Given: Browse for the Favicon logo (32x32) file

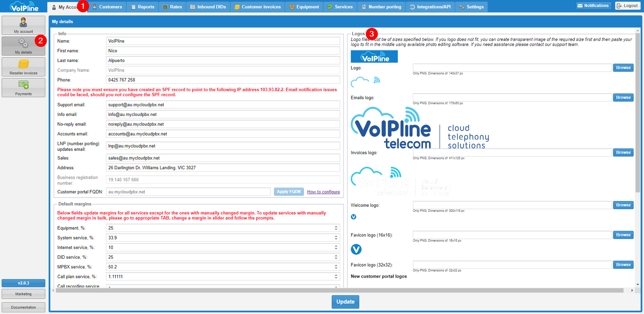Looking at the screenshot, I should click(x=623, y=265).
